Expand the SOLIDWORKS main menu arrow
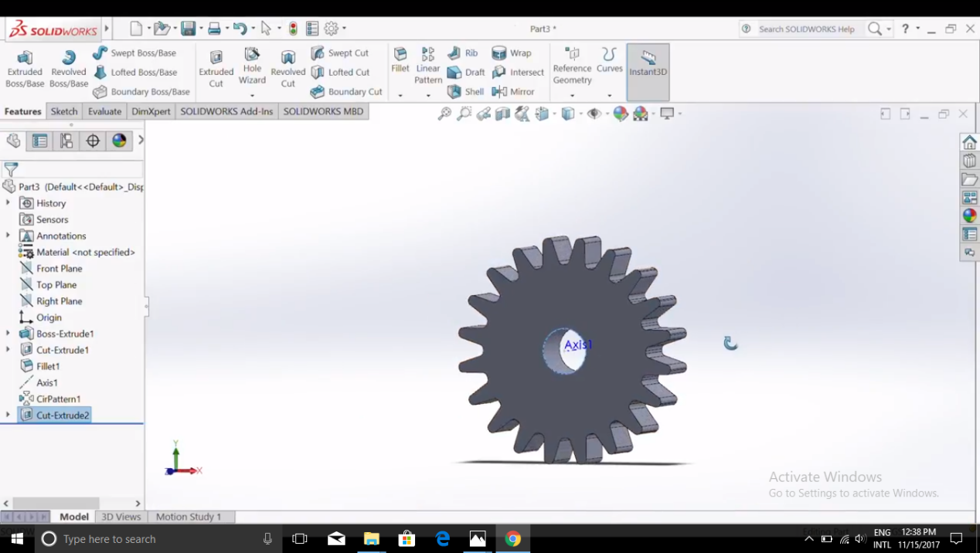980x553 pixels. click(x=107, y=29)
